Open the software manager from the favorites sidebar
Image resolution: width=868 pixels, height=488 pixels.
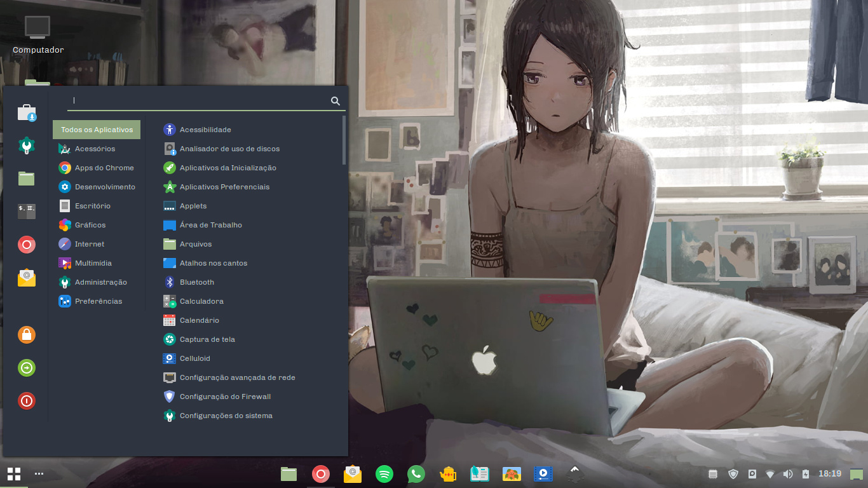(27, 113)
